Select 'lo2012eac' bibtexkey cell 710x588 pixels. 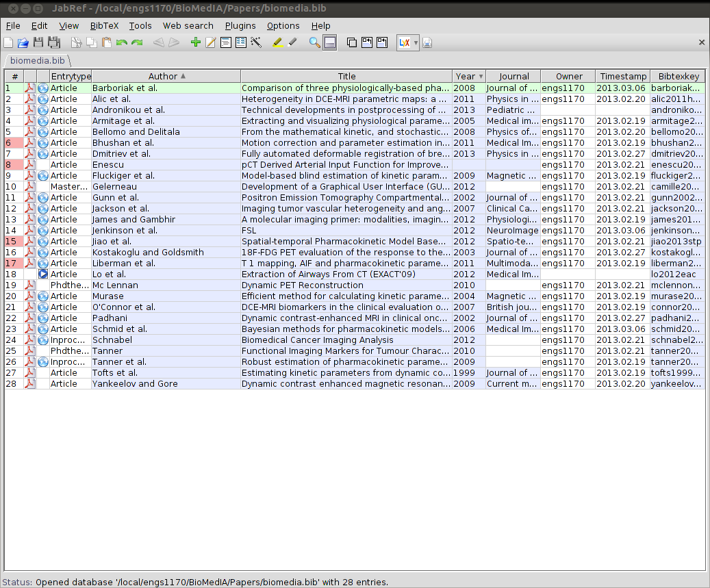(677, 274)
